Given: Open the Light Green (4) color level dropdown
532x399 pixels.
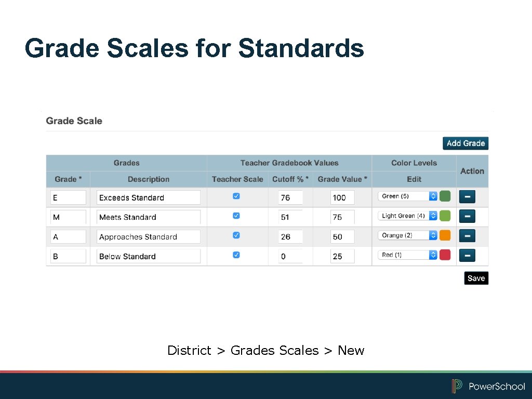Looking at the screenshot, I should click(x=434, y=215).
